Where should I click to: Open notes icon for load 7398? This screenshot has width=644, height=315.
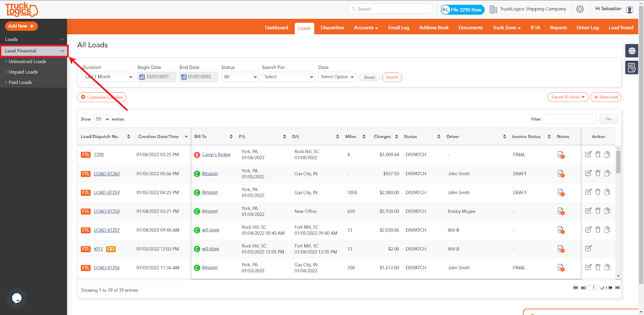tap(561, 155)
